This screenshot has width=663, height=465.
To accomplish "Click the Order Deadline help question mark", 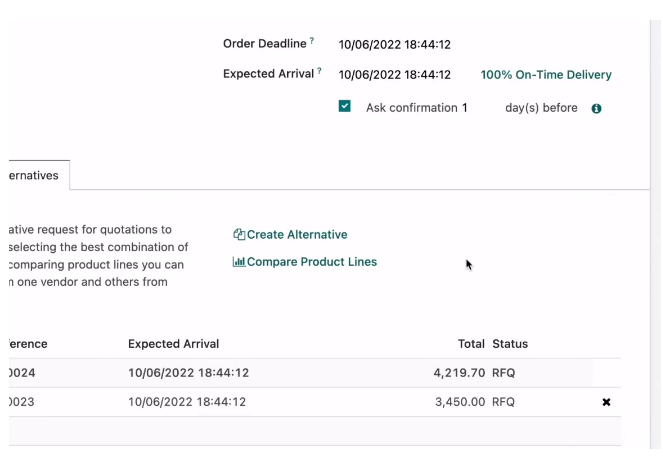I will point(312,41).
